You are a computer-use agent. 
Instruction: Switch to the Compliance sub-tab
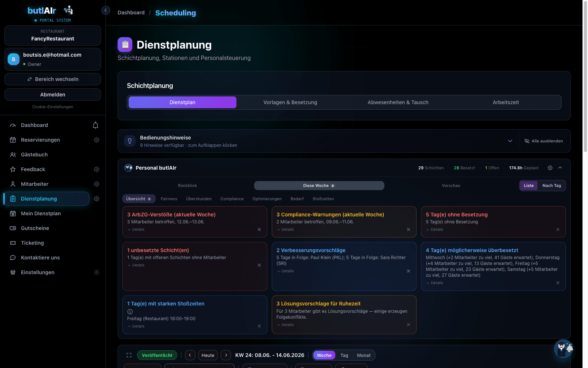click(232, 199)
